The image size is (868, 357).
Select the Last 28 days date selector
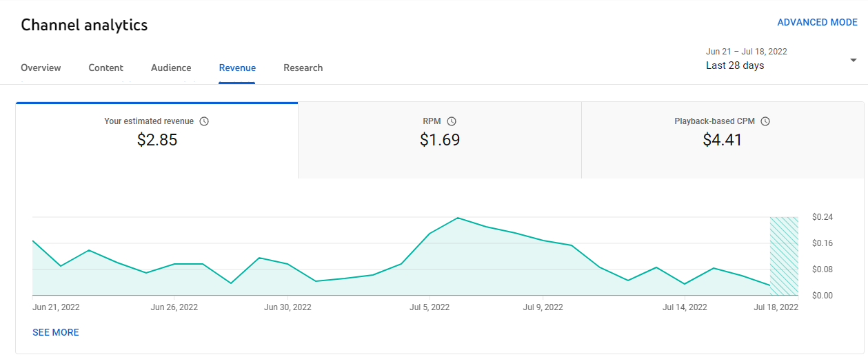780,59
